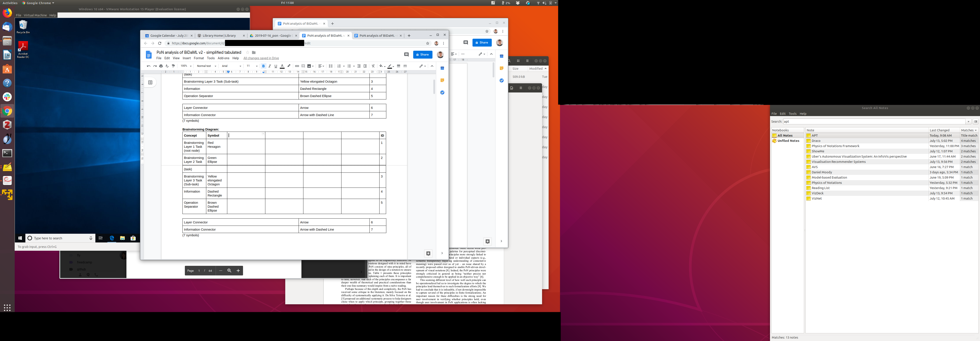Open the text color picker
This screenshot has width=980, height=341.
tap(282, 66)
